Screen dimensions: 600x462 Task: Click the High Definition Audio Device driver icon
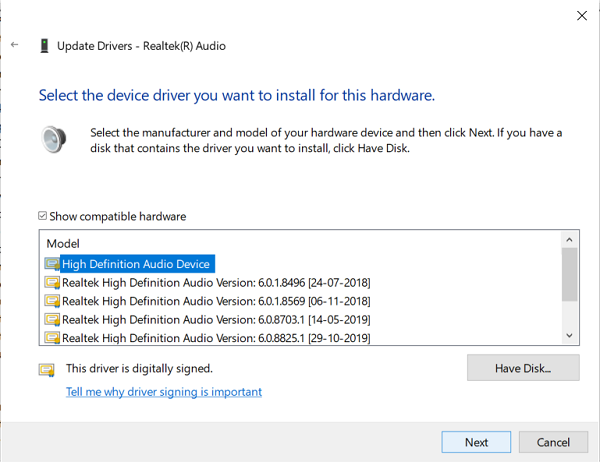click(x=52, y=264)
